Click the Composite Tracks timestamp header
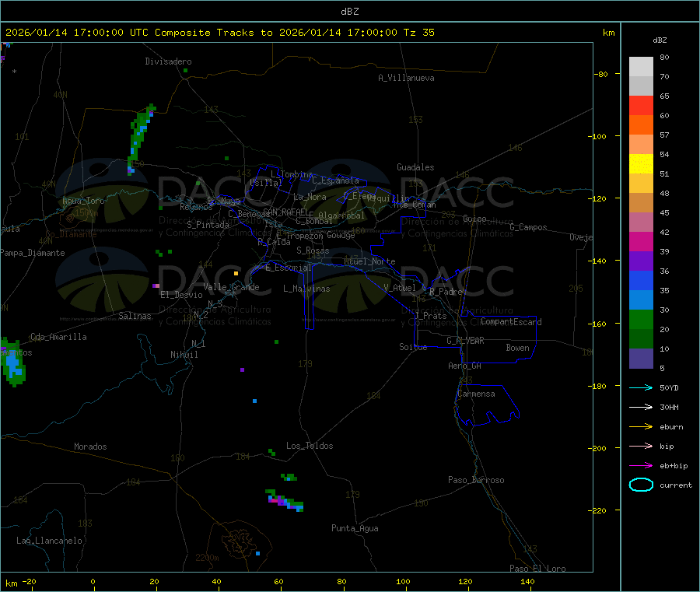The width and height of the screenshot is (700, 592). click(x=219, y=33)
